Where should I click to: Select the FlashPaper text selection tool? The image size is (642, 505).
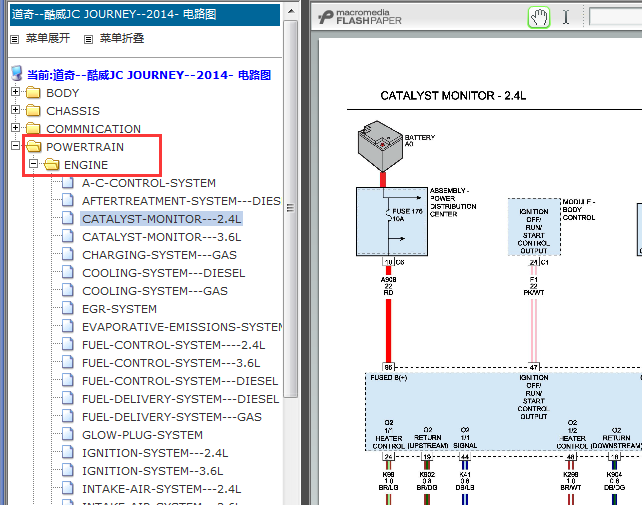pyautogui.click(x=566, y=17)
